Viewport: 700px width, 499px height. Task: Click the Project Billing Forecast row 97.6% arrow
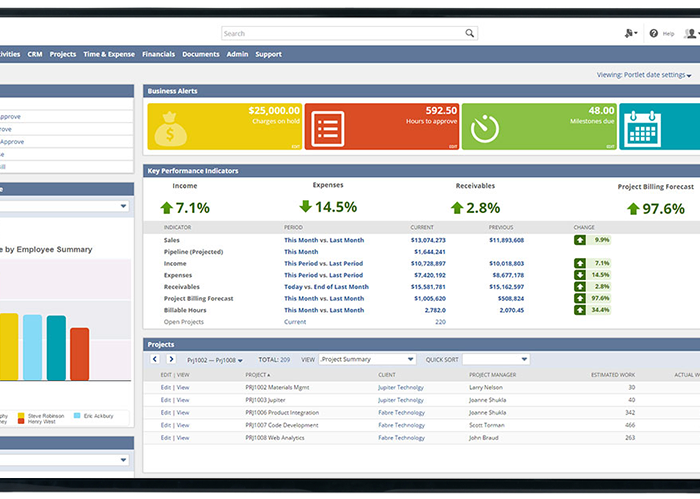(x=580, y=298)
